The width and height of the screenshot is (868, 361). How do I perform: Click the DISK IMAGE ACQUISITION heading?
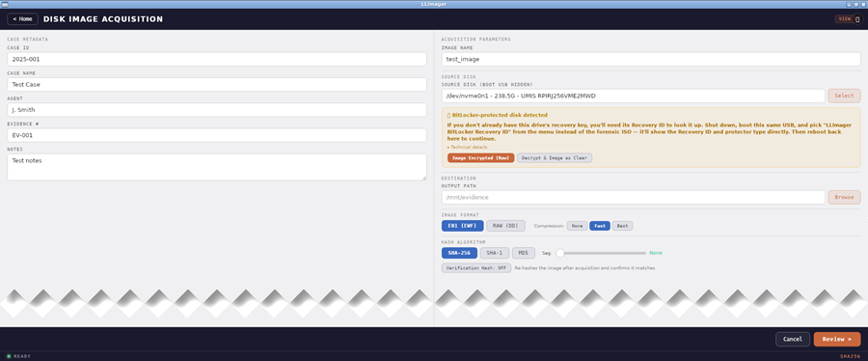click(103, 19)
